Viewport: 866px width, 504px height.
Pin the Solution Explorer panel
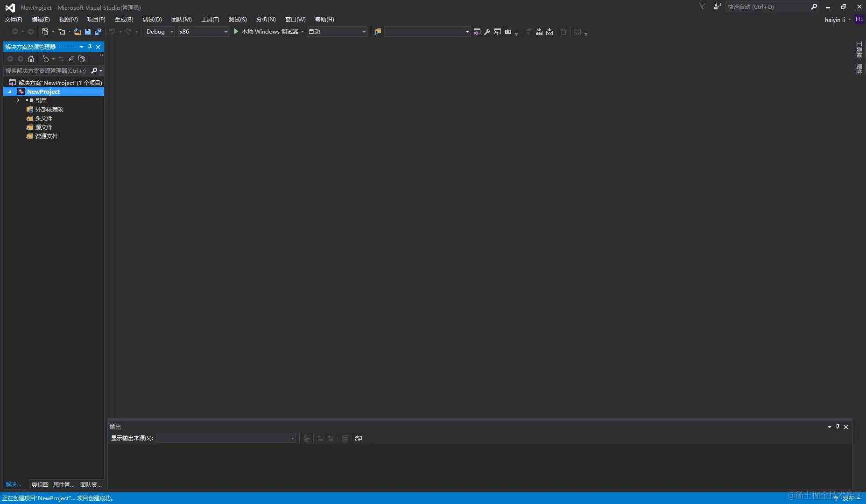pos(90,47)
